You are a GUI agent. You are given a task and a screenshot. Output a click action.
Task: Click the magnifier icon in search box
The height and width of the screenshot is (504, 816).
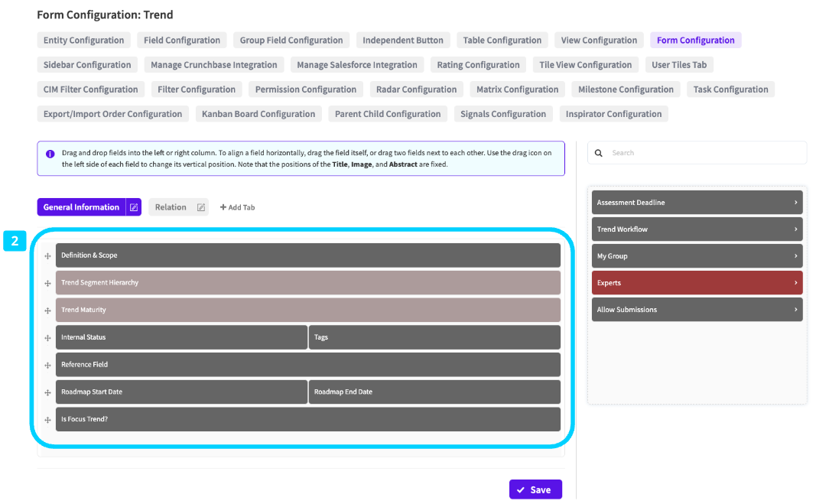[599, 153]
